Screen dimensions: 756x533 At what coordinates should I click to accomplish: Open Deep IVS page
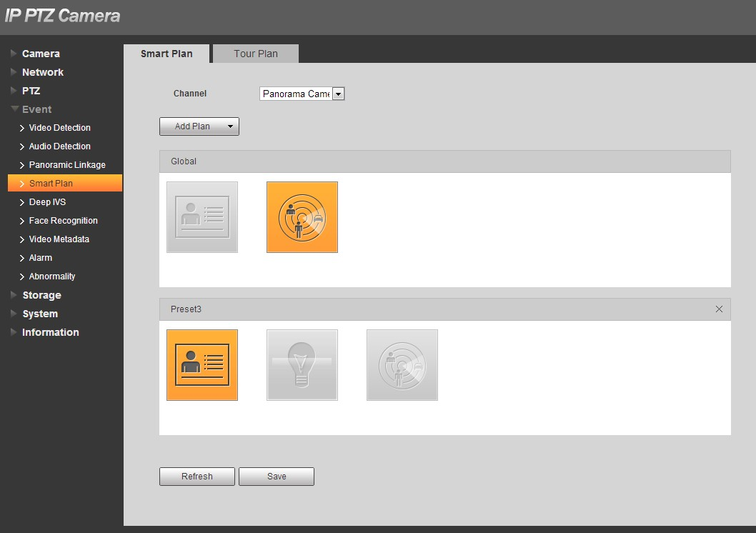click(x=47, y=202)
